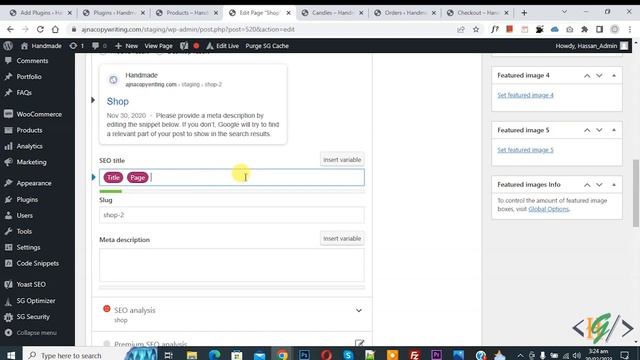Screen dimensions: 640x360
Task: Click the Page variable tag in SEO title
Action: tap(138, 178)
